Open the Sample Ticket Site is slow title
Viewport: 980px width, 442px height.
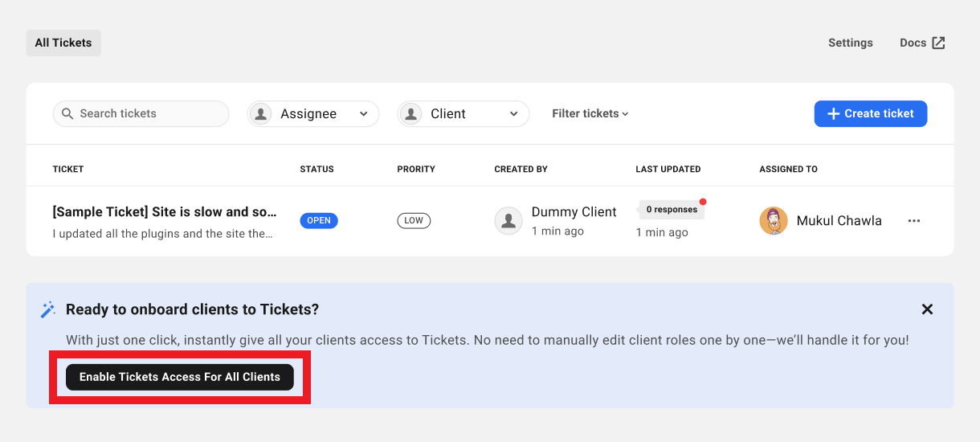(x=165, y=212)
